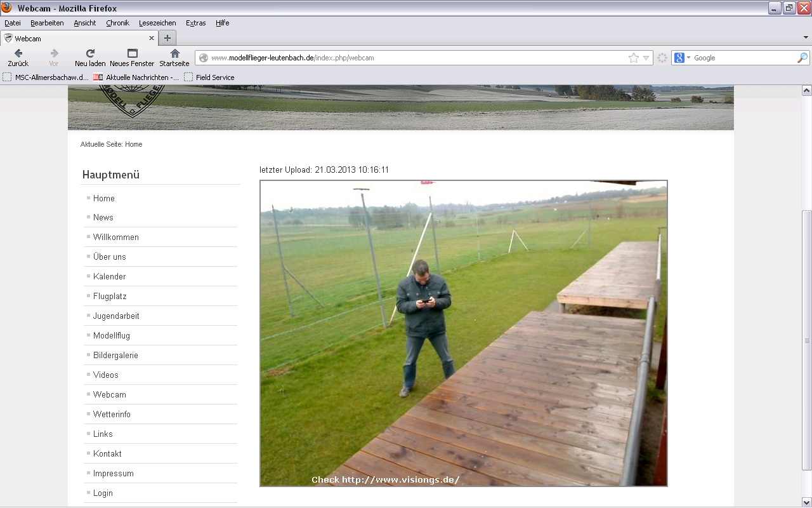Click the webcam image
Image resolution: width=812 pixels, height=508 pixels.
[x=463, y=333]
